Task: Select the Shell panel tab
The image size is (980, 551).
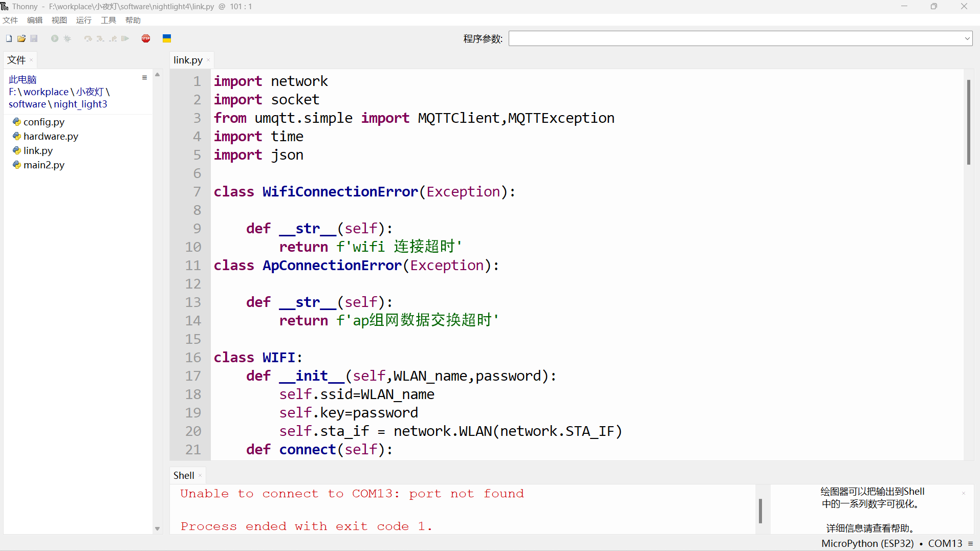Action: tap(184, 475)
